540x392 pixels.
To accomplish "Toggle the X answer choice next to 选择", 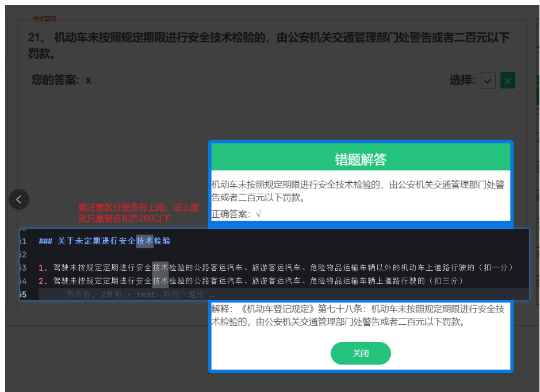I will point(507,80).
